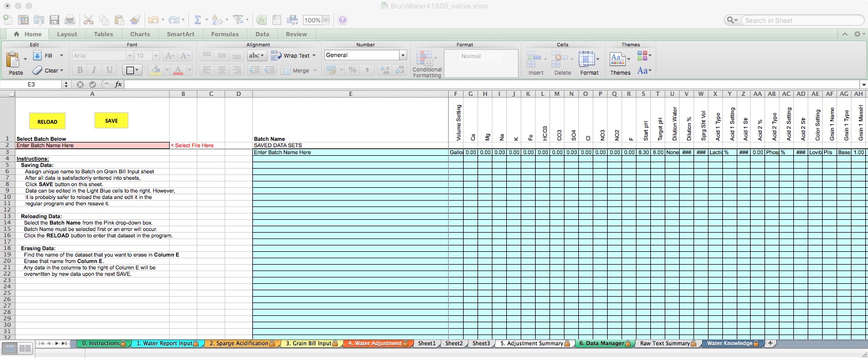Click the Save floppy disk icon
The width and height of the screenshot is (868, 358).
pyautogui.click(x=54, y=20)
